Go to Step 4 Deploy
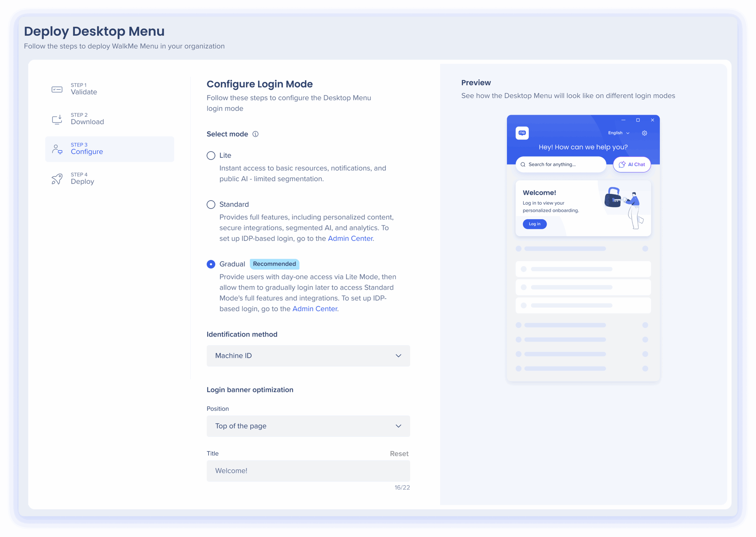756x537 pixels. click(110, 179)
